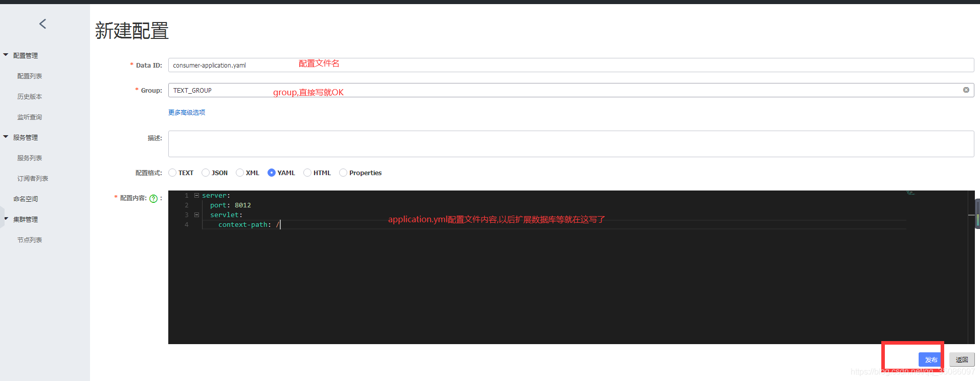Click the 返回 return button
980x381 pixels.
tap(962, 359)
